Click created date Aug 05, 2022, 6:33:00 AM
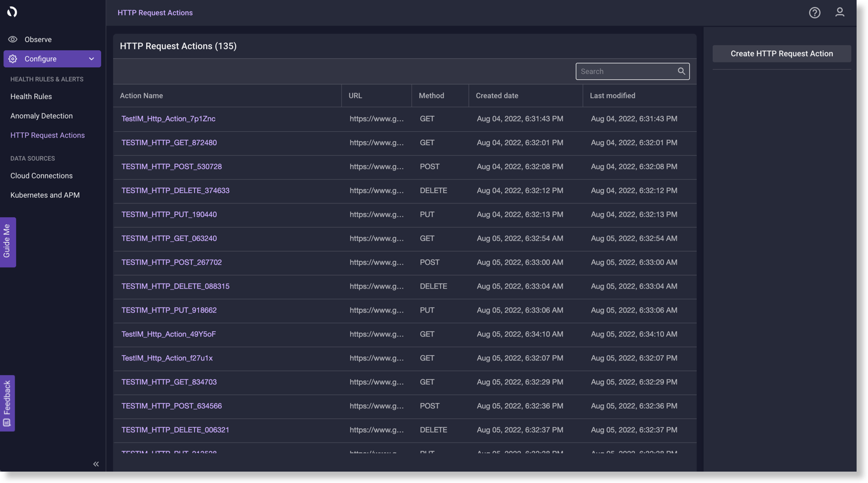This screenshot has width=868, height=483. [520, 262]
